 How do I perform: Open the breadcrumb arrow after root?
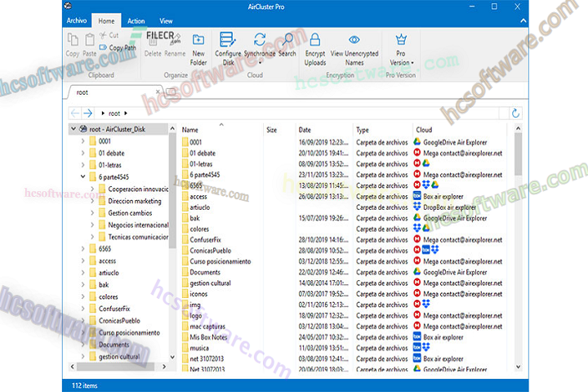click(126, 113)
